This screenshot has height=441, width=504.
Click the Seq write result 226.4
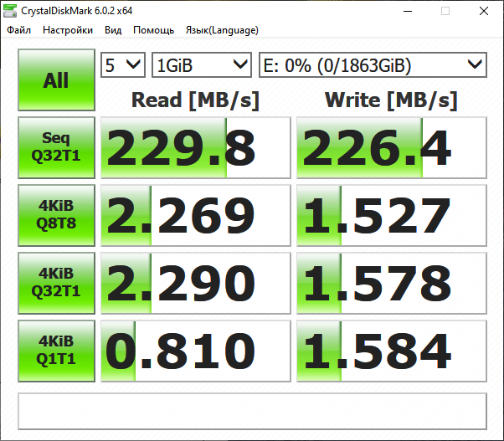coord(391,148)
